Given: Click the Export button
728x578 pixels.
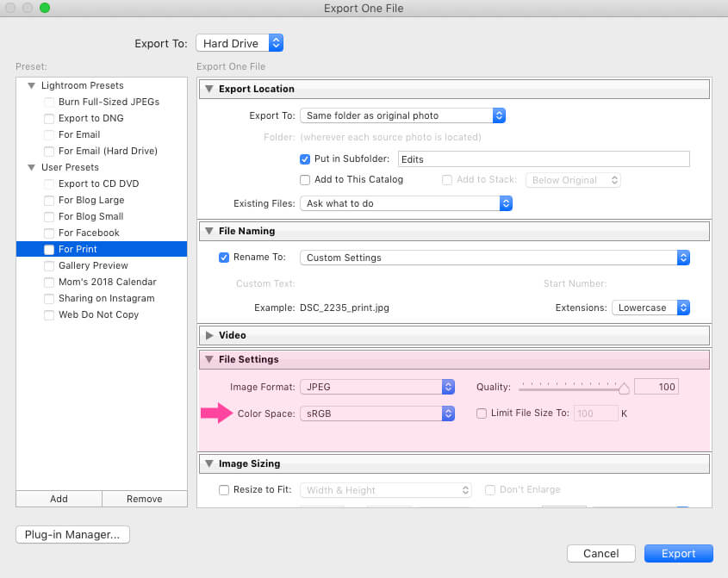Looking at the screenshot, I should point(678,553).
